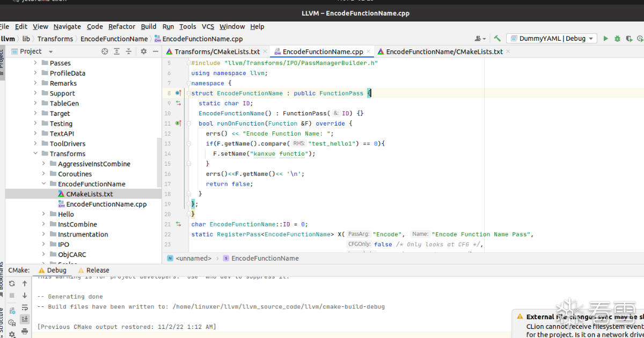Expand the ProfileData folder

point(35,73)
